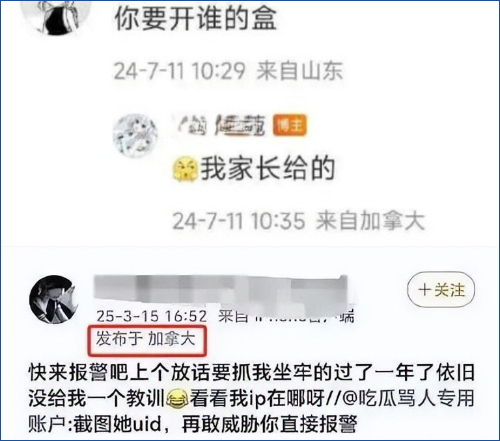Open the blurred username of the bottom post
The image size is (500, 441).
pos(221,291)
